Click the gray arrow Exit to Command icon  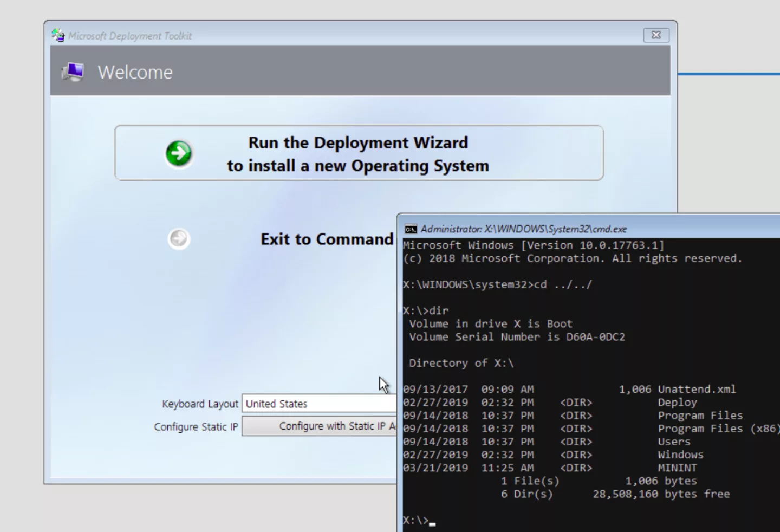point(179,238)
